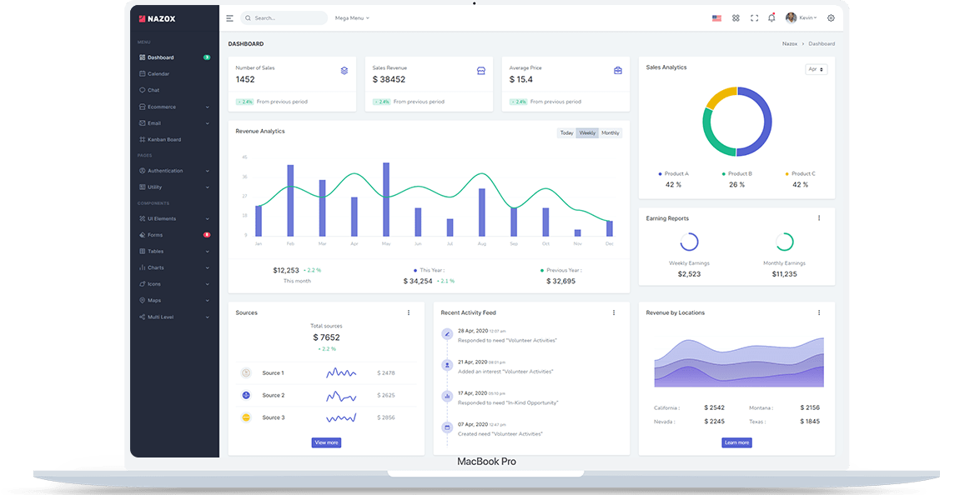Click the NAZOX logo
This screenshot has height=495, width=980.
pyautogui.click(x=157, y=18)
